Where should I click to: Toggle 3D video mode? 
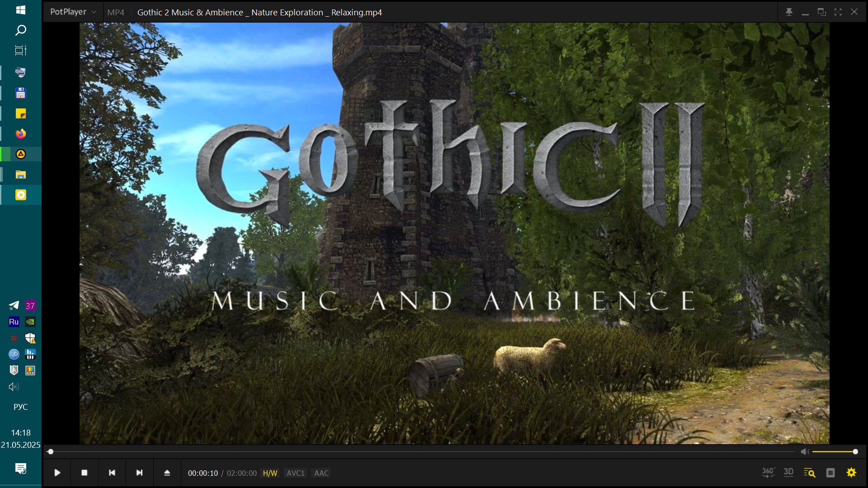pos(788,473)
